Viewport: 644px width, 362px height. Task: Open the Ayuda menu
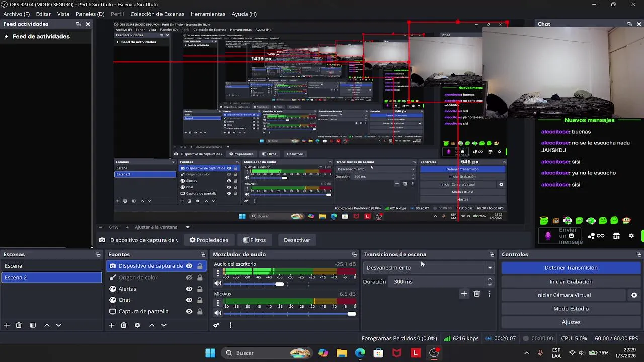(244, 14)
